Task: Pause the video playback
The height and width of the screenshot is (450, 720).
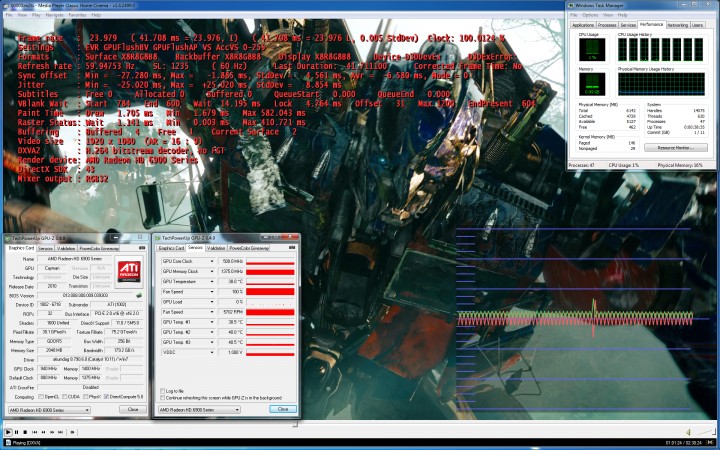Action: point(17,432)
